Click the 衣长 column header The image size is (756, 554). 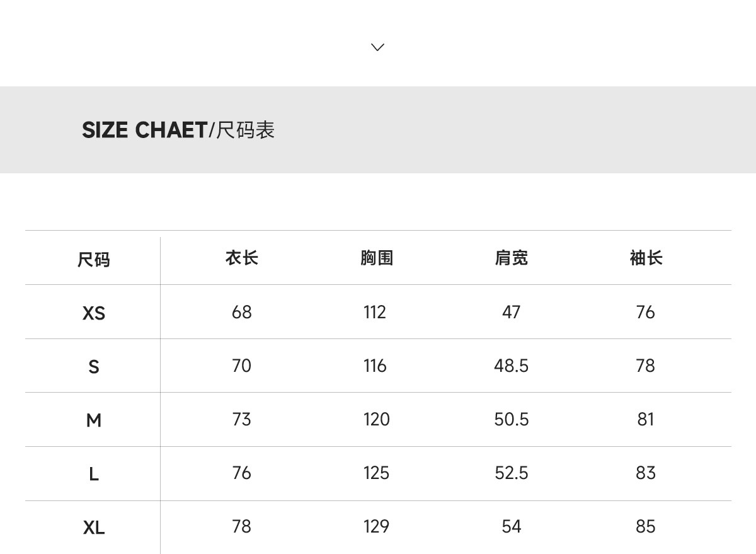(x=242, y=258)
